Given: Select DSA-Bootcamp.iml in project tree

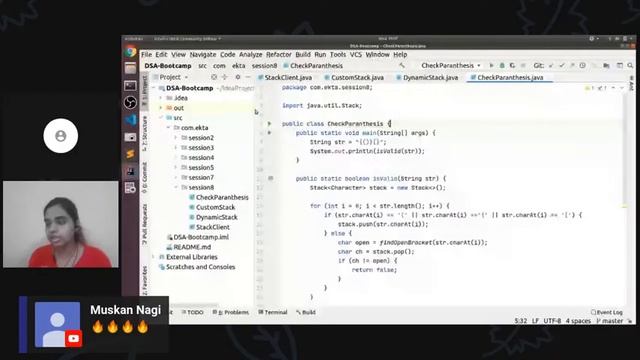Looking at the screenshot, I should [198, 237].
